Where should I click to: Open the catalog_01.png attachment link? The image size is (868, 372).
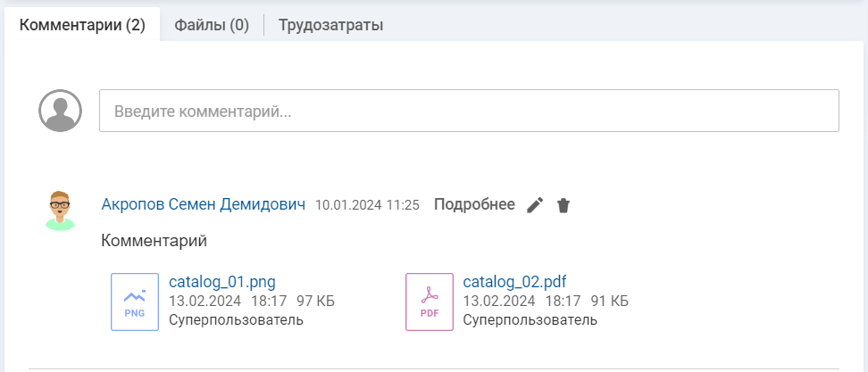tap(222, 283)
